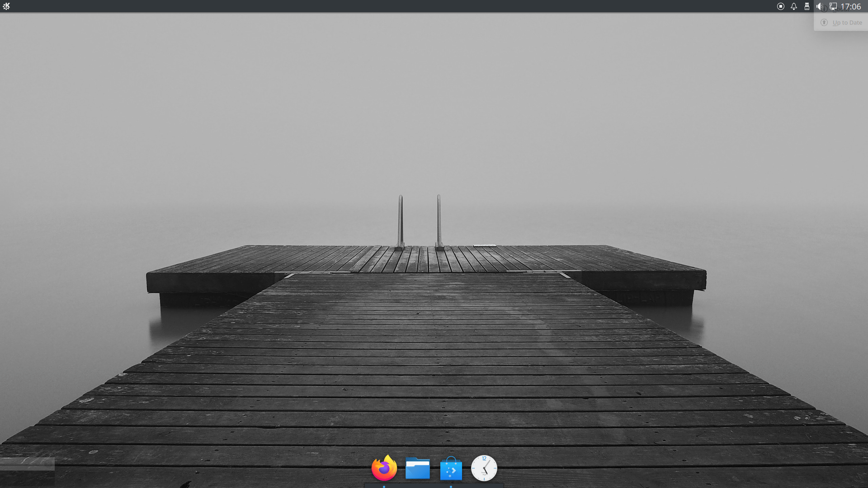Open the KDE application launcher
The width and height of the screenshot is (868, 488).
(6, 6)
